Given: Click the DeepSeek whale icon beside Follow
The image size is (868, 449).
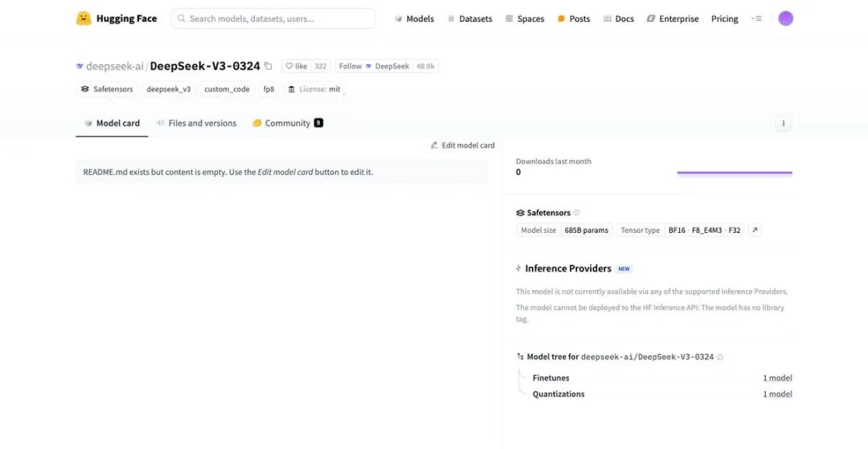Looking at the screenshot, I should tap(369, 67).
